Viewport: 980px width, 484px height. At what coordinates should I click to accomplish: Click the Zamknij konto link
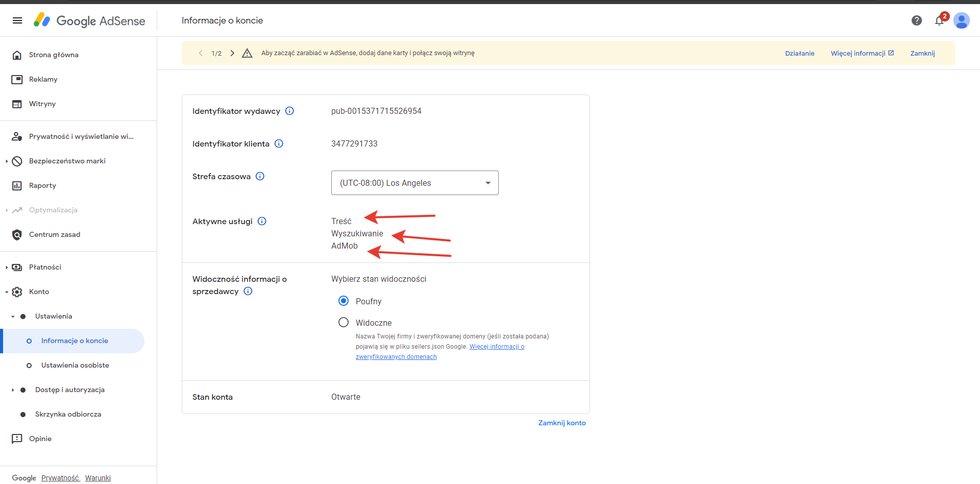pos(562,423)
